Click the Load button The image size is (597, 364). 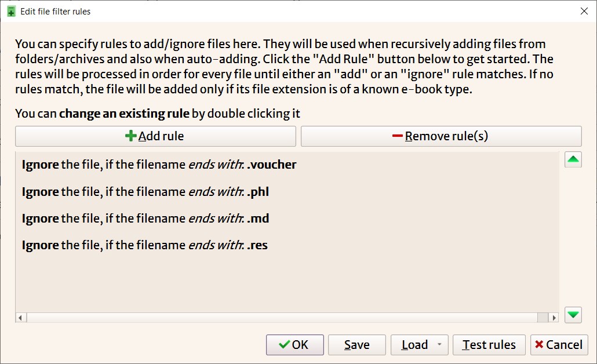pyautogui.click(x=413, y=345)
